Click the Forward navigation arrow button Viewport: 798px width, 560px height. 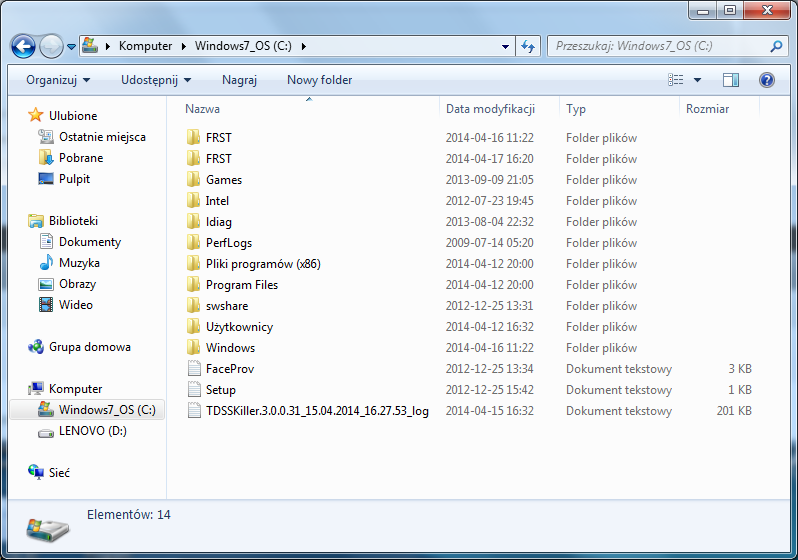[51, 47]
